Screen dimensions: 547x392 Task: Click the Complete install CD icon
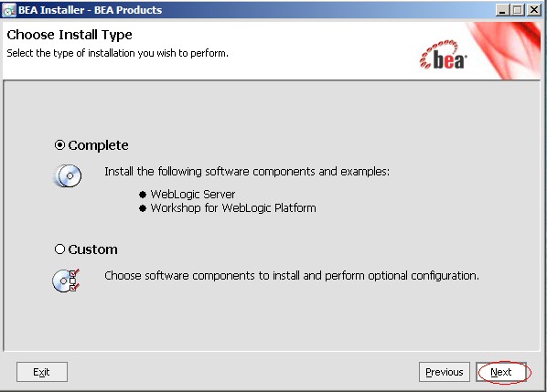68,175
